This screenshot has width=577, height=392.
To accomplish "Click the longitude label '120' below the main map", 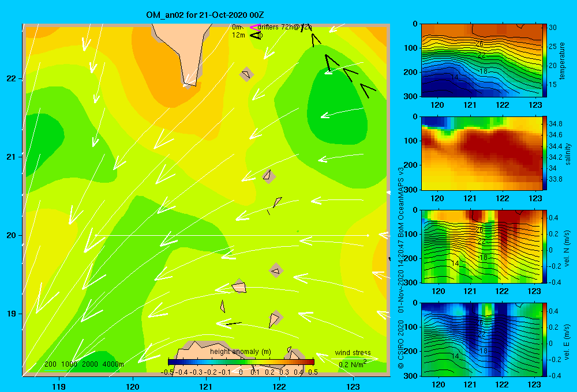I will click(133, 386).
